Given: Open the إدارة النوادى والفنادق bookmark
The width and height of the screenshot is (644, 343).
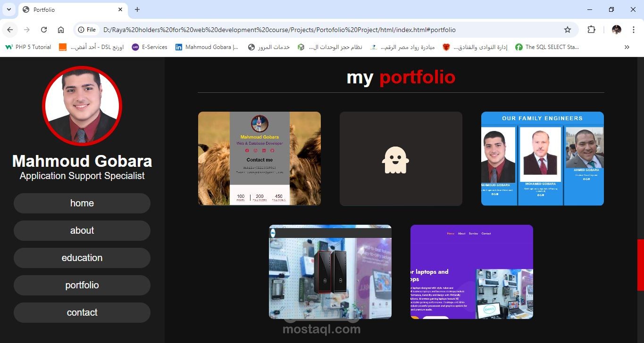Looking at the screenshot, I should [x=475, y=47].
